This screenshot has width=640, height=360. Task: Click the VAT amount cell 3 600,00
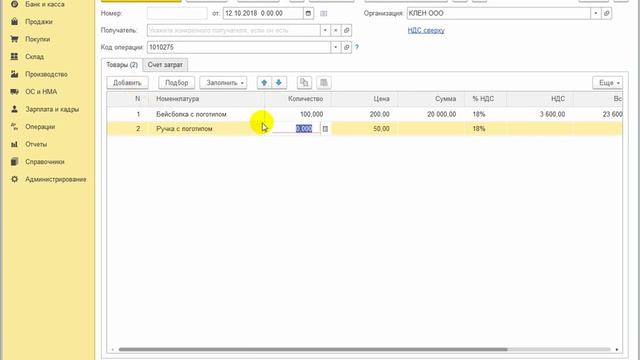point(540,114)
